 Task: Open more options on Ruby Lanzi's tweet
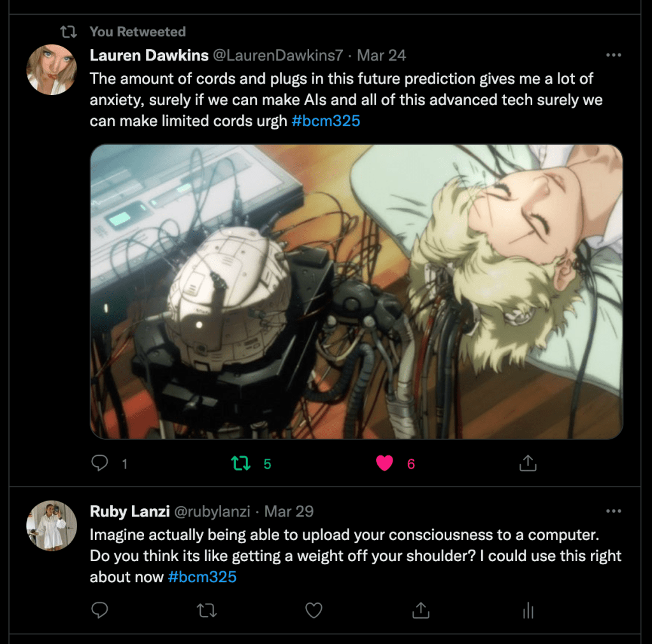click(x=613, y=511)
